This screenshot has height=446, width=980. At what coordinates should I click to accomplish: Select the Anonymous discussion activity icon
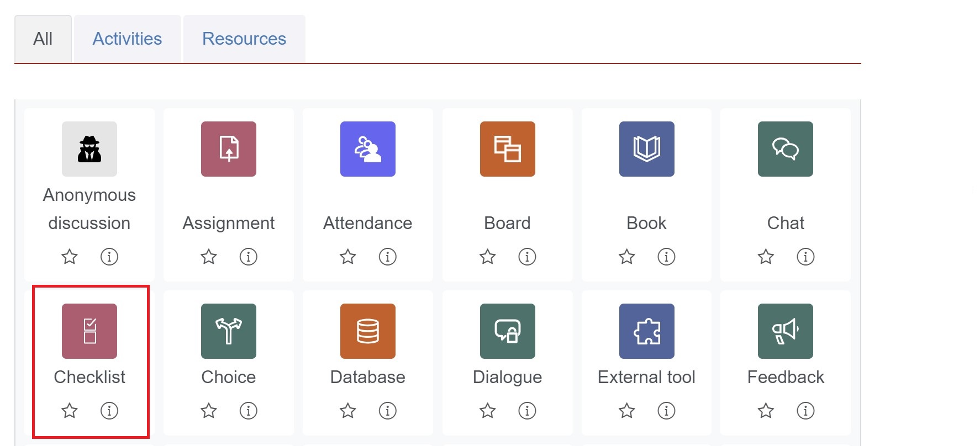click(89, 149)
